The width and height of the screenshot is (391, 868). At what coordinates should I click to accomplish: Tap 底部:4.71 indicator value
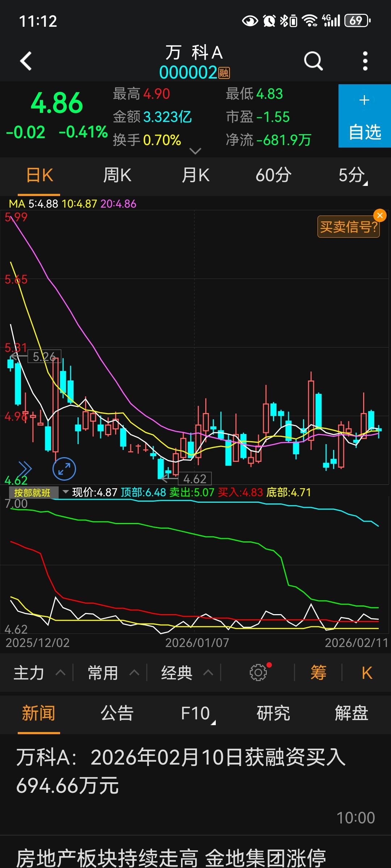tap(289, 492)
